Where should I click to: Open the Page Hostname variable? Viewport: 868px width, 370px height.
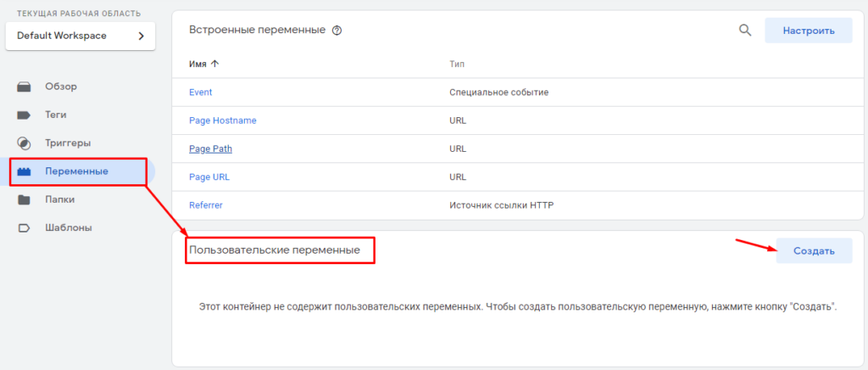222,121
